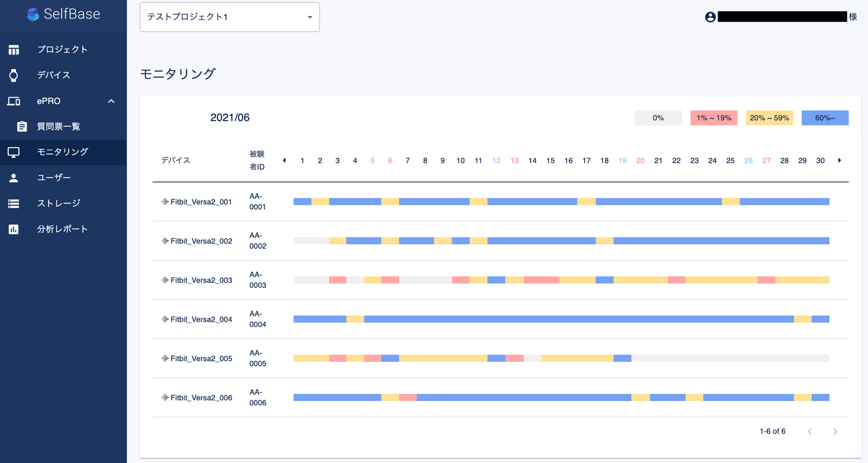This screenshot has height=463, width=868.
Task: Click the モニタリング page heading
Action: [x=178, y=74]
